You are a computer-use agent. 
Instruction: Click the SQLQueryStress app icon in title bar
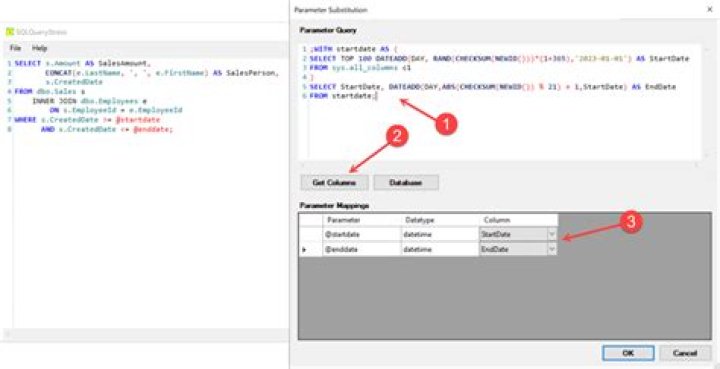(x=9, y=32)
